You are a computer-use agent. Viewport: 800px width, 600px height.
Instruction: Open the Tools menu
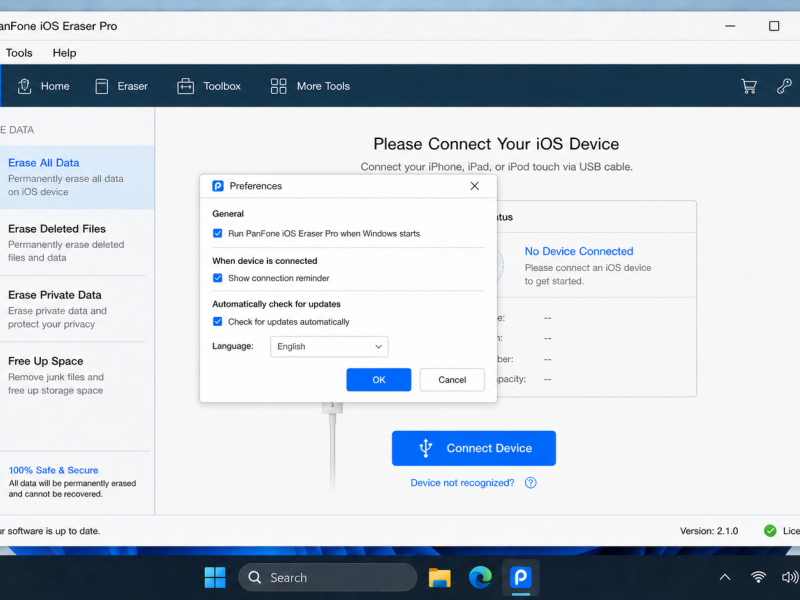click(19, 53)
